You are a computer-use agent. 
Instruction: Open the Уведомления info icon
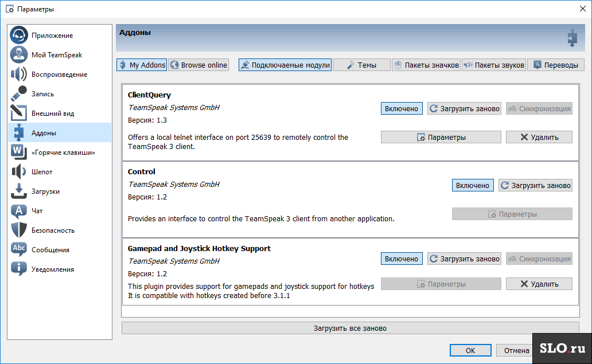coord(19,269)
